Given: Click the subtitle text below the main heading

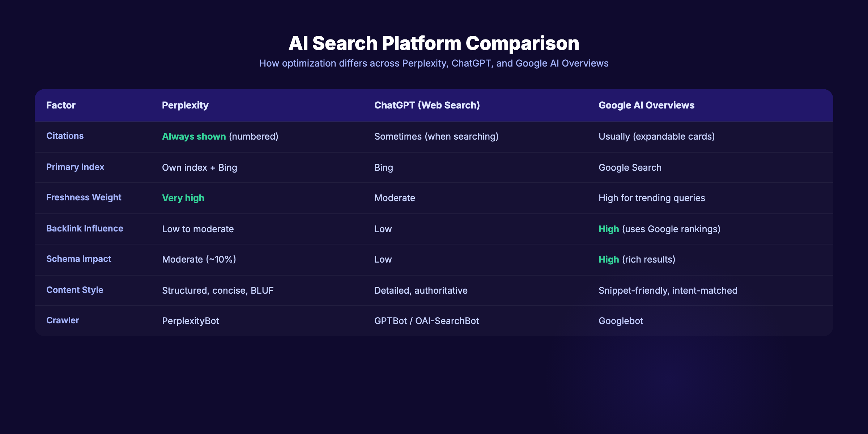Looking at the screenshot, I should (434, 63).
